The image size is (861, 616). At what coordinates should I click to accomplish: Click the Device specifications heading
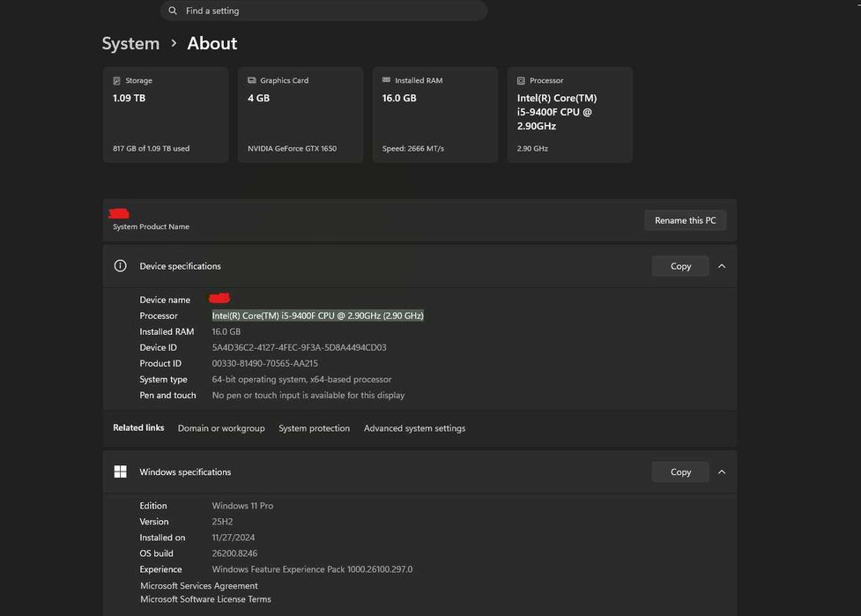click(x=180, y=266)
